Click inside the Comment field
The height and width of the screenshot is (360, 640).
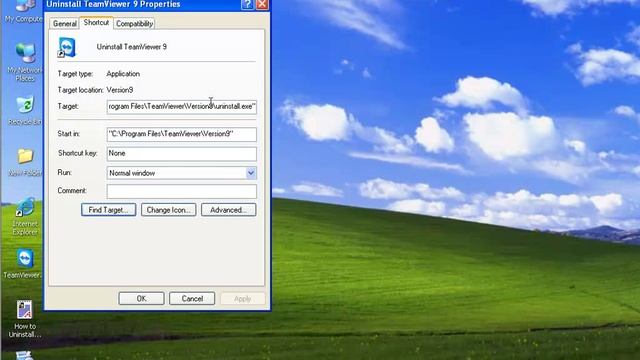(x=182, y=191)
